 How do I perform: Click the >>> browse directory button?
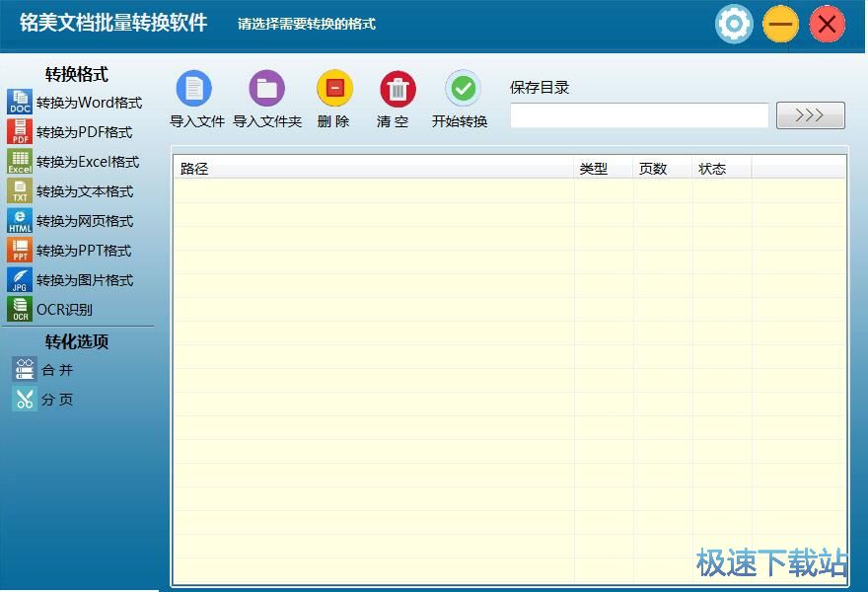[811, 115]
